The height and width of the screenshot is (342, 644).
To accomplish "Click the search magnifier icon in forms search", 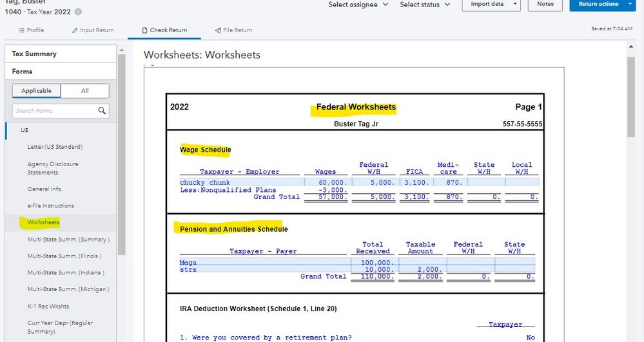I will click(102, 111).
